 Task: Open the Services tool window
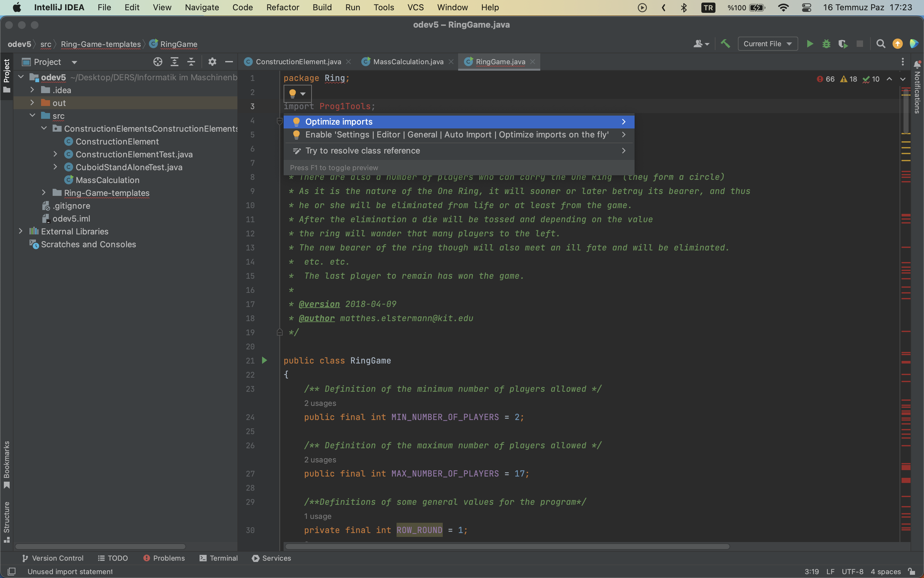tap(271, 558)
